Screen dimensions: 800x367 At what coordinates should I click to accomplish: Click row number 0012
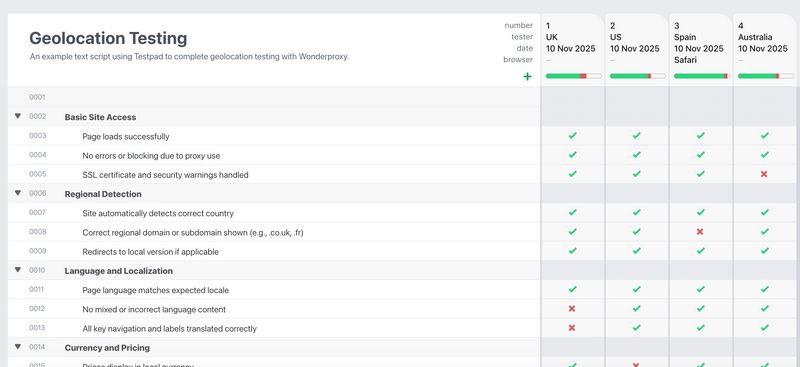click(x=37, y=309)
